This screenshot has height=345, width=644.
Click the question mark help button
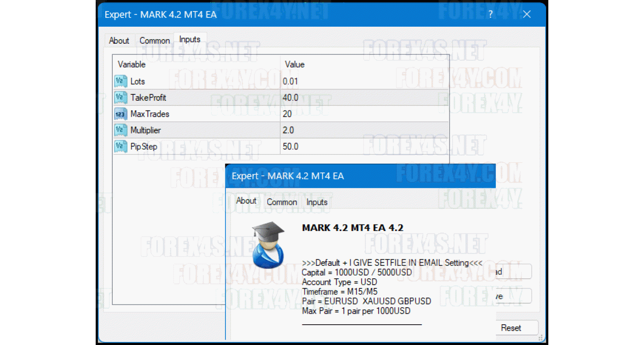click(x=490, y=14)
